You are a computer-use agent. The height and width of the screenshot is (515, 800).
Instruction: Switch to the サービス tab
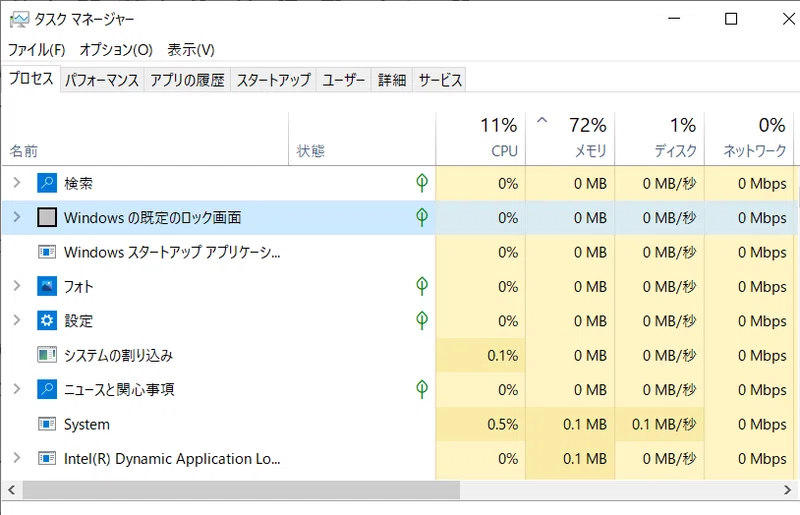point(440,80)
